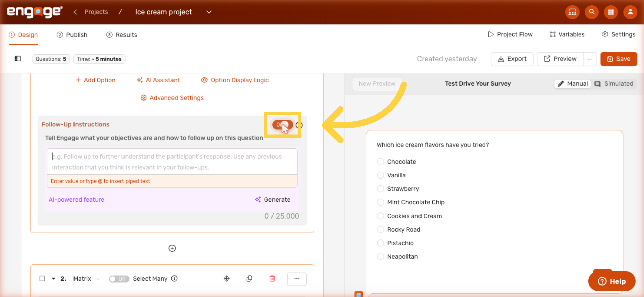This screenshot has width=644, height=297.
Task: Open the AI Assistant
Action: 158,80
